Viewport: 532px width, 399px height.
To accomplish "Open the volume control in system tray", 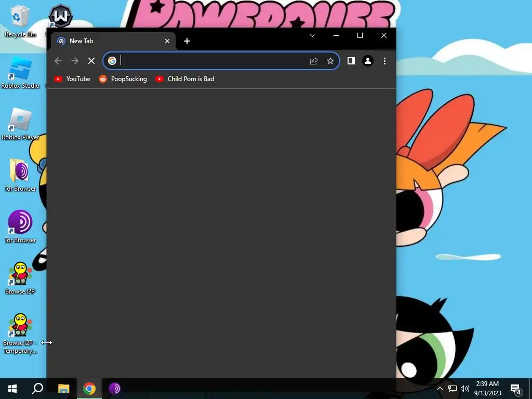I will (x=465, y=389).
